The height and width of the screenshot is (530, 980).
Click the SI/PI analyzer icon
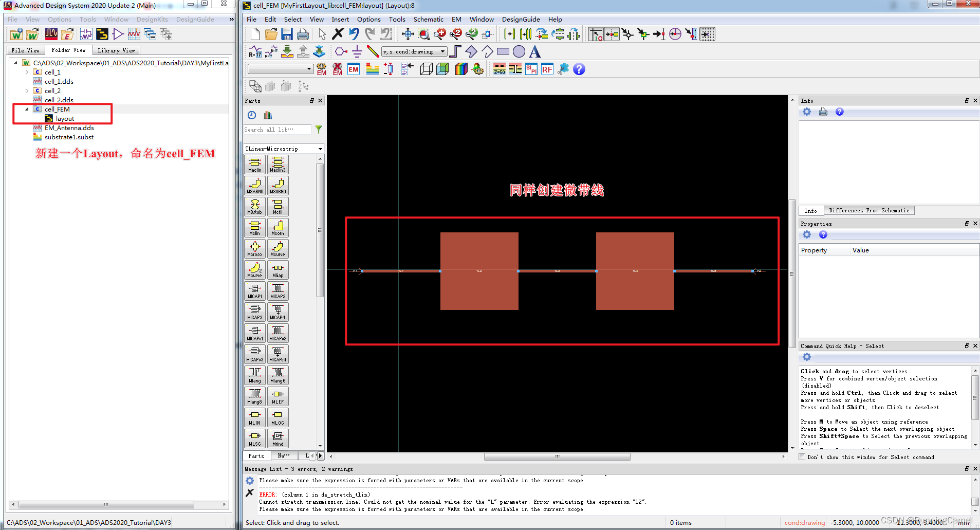click(x=531, y=69)
